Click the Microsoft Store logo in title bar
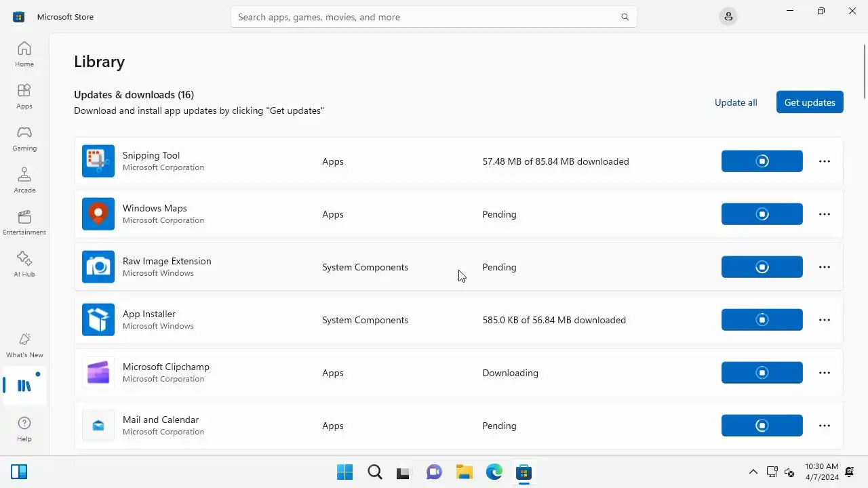 (19, 17)
